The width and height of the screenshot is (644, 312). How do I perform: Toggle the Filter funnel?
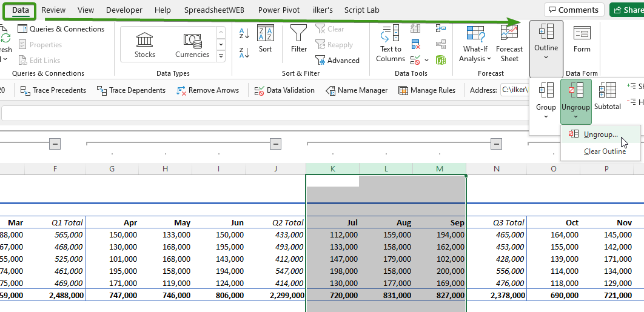tap(298, 39)
